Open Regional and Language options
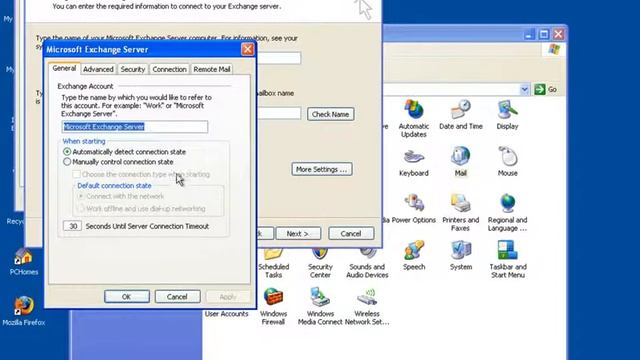Image resolution: width=640 pixels, height=360 pixels. 507,212
